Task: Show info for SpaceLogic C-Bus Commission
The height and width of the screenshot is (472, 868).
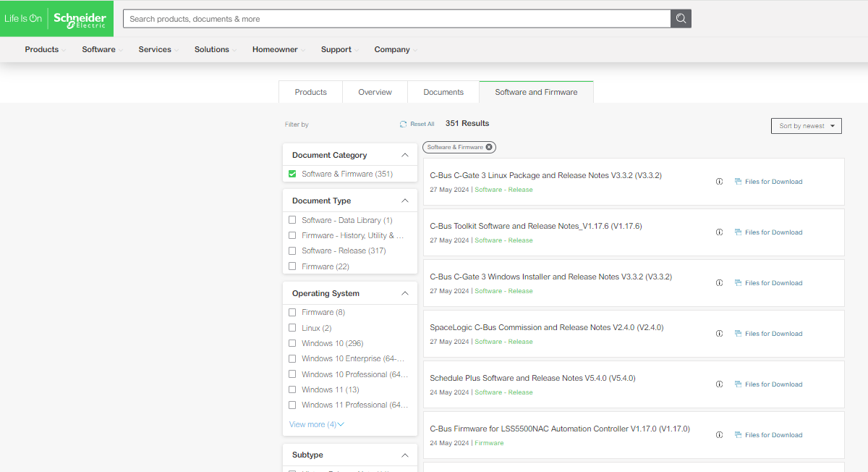Action: 719,334
